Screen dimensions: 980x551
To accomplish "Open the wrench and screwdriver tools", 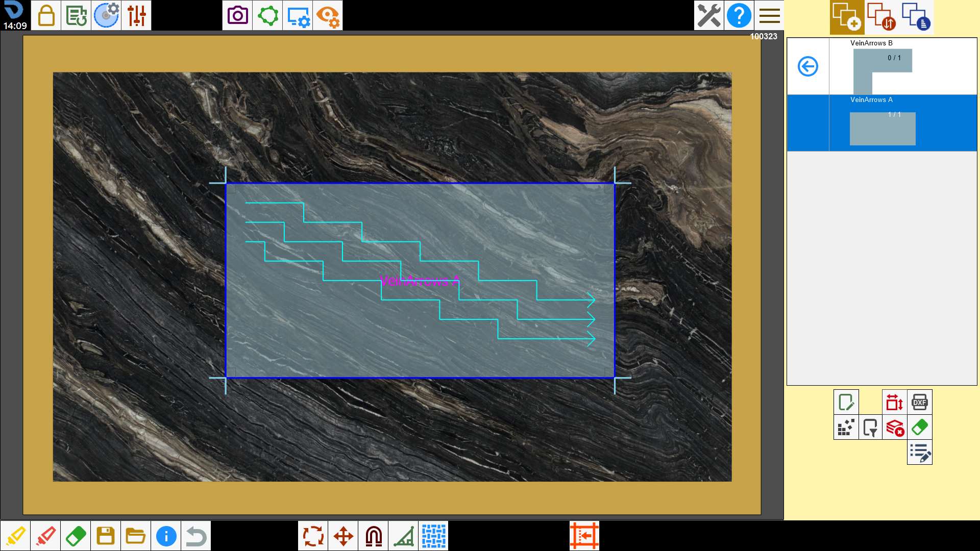I will pos(709,15).
